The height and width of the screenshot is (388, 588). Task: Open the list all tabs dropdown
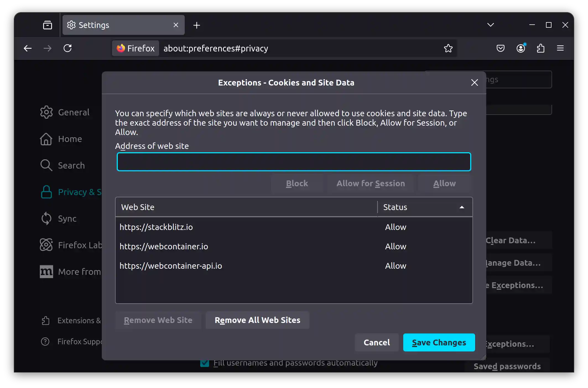(x=490, y=25)
